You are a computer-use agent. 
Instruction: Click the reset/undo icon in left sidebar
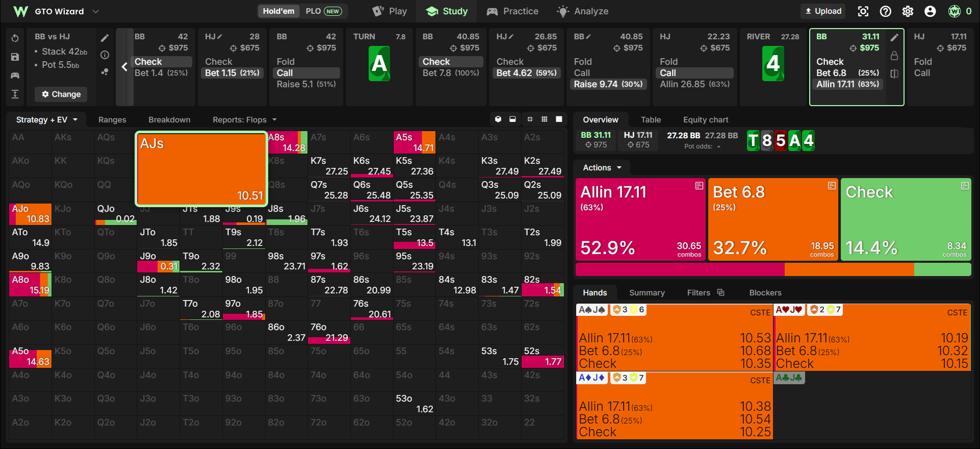(15, 38)
